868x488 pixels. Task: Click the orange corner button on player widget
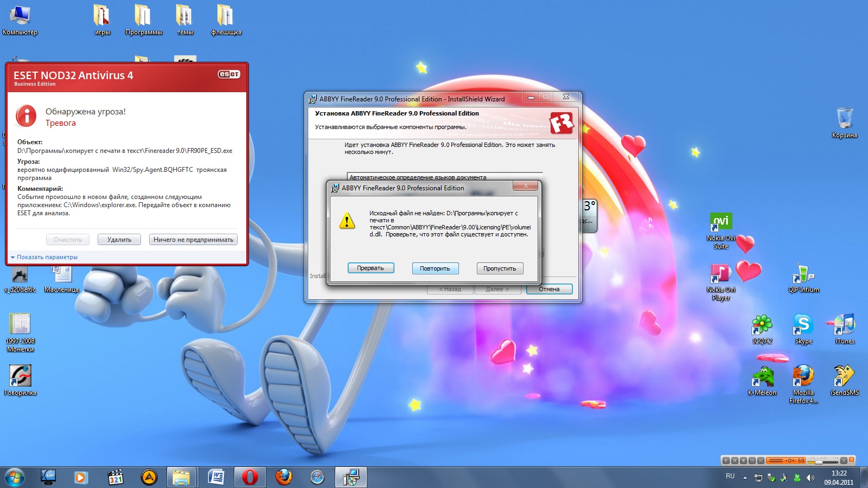(852, 460)
